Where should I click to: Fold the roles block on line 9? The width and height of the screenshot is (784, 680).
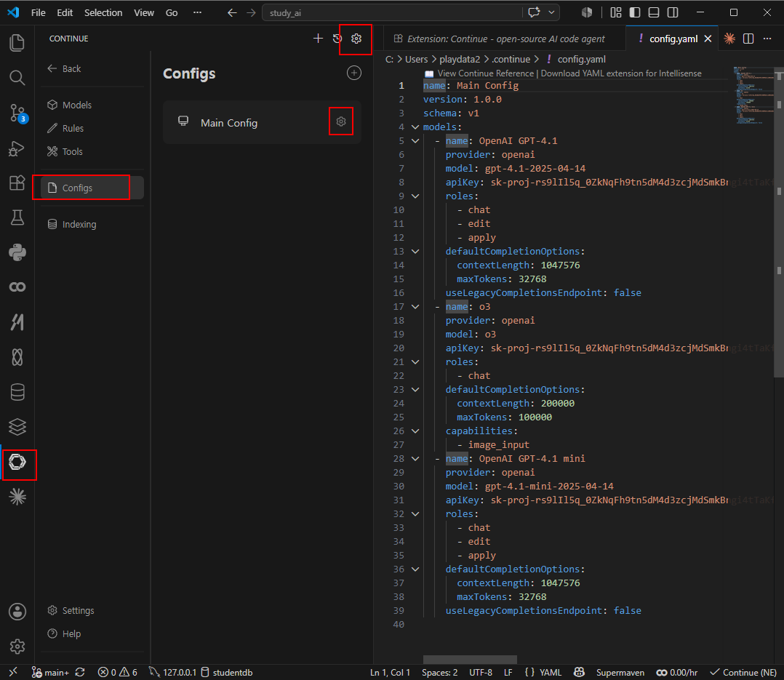tap(415, 196)
